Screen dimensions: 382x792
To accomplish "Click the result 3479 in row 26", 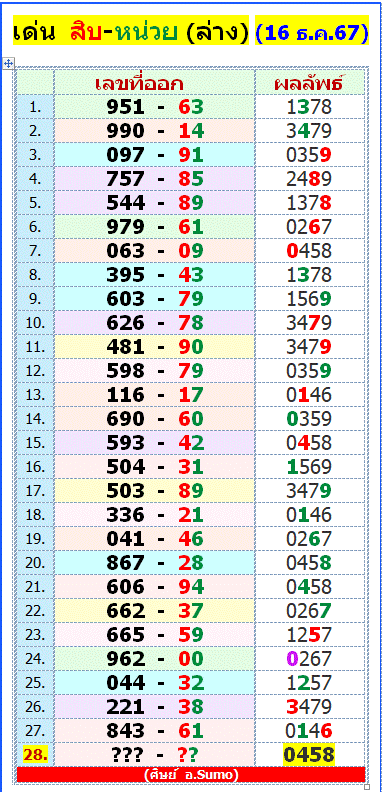I will pos(309,707).
